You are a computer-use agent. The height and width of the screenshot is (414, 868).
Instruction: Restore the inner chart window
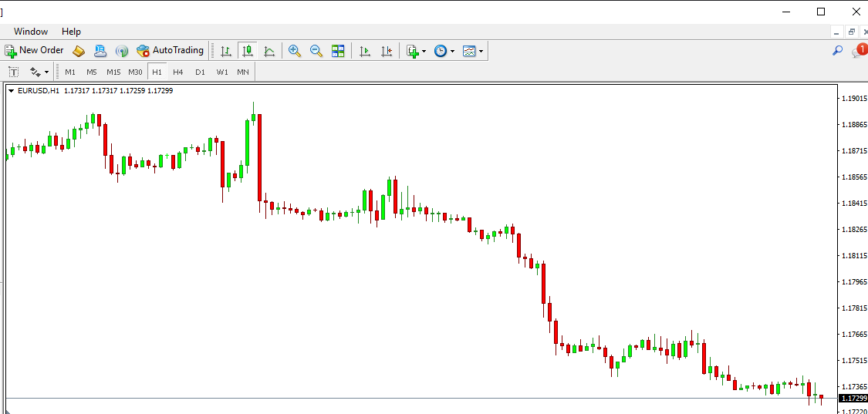click(x=851, y=32)
